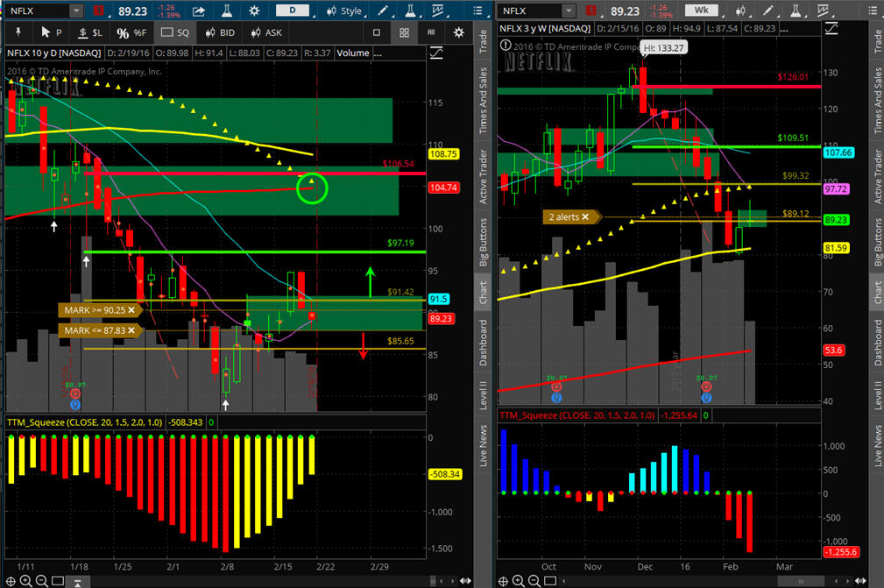Screen dimensions: 884x588
Task: Toggle the SQ rectangle drawing tool
Action: (x=175, y=32)
